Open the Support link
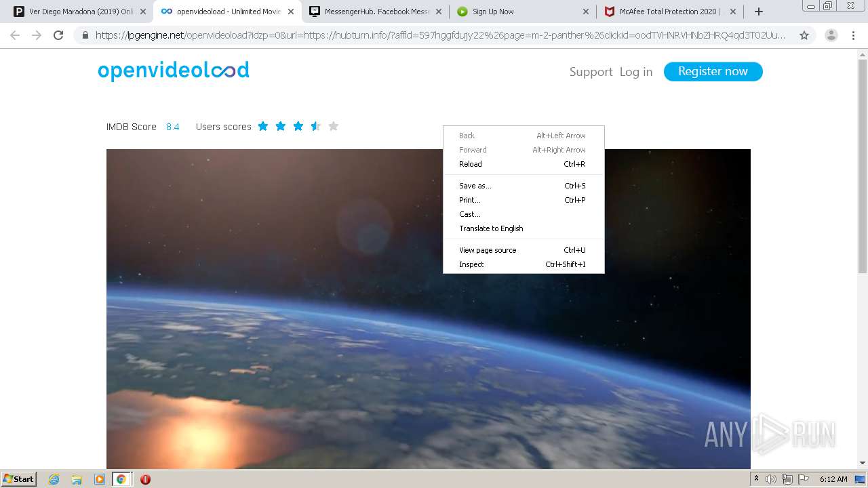Screen dimensions: 868x488 (x=591, y=72)
